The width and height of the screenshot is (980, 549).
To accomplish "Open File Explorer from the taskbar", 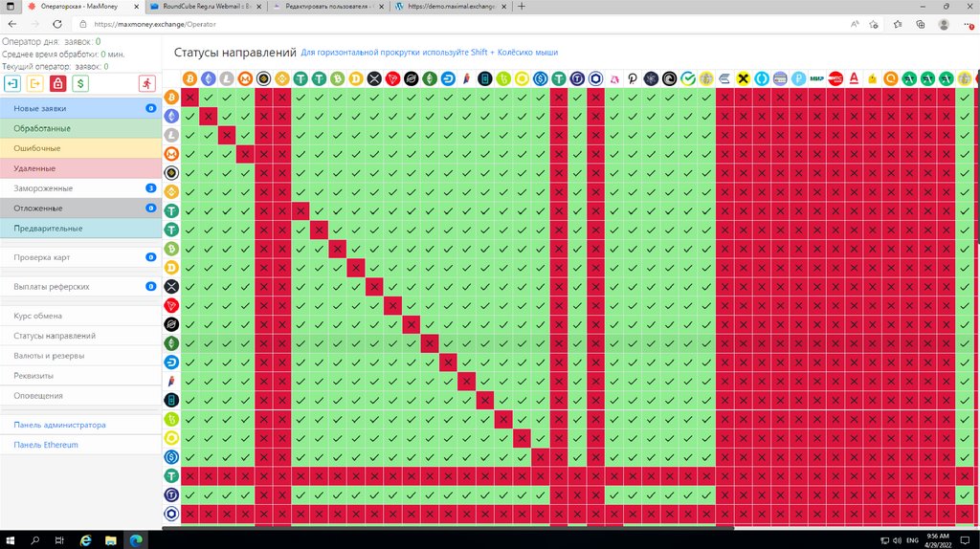I will (x=111, y=540).
